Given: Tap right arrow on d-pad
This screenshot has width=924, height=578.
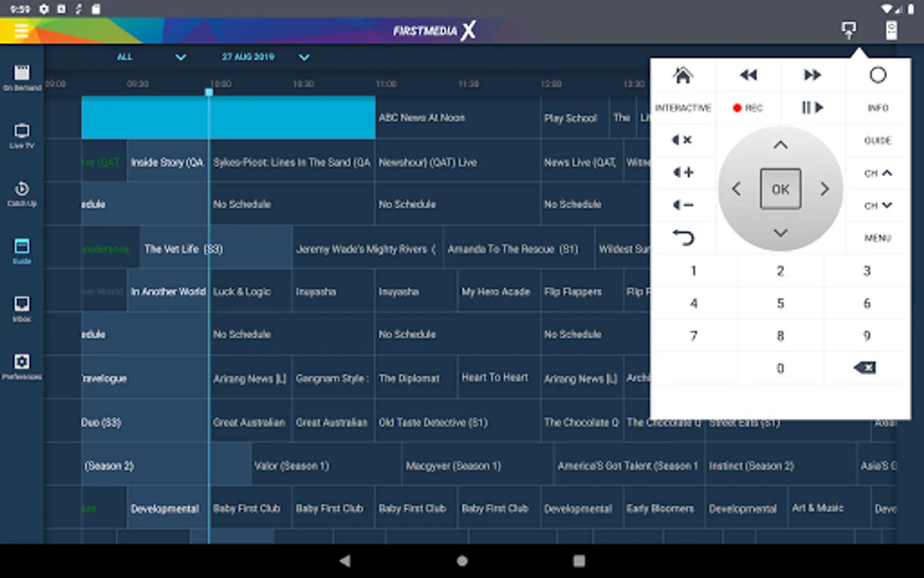Looking at the screenshot, I should (825, 189).
